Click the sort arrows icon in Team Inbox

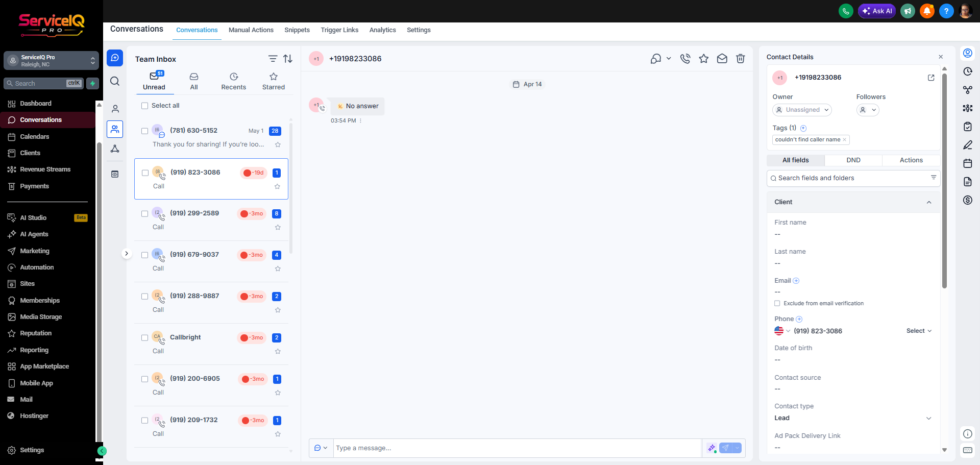(x=288, y=59)
